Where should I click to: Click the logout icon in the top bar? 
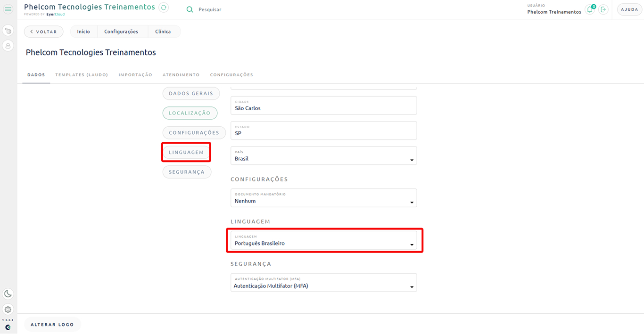(604, 9)
